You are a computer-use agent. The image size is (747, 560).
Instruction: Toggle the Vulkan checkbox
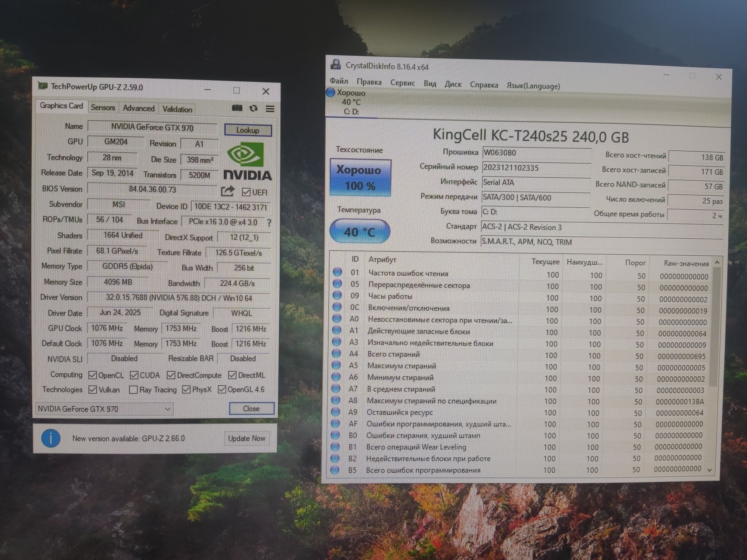click(x=93, y=390)
